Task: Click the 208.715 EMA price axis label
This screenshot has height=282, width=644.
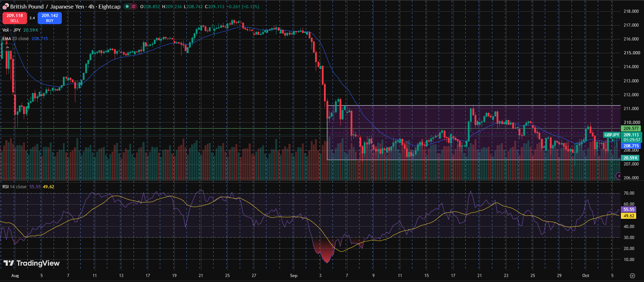Action: (x=631, y=146)
